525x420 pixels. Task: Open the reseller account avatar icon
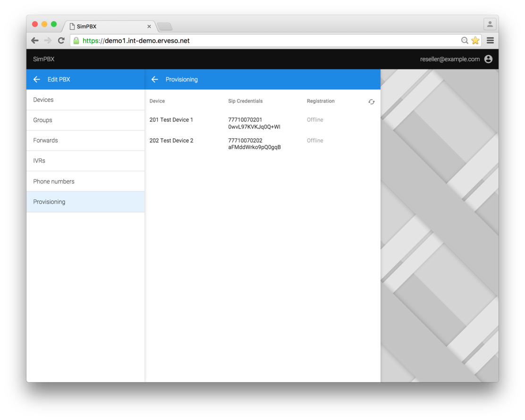(x=489, y=59)
